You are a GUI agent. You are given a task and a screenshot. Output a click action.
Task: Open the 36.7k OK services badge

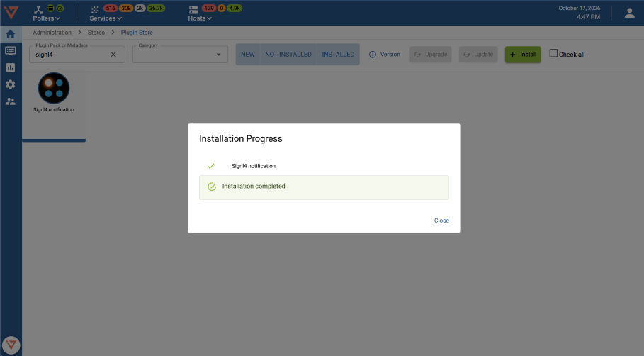click(156, 9)
